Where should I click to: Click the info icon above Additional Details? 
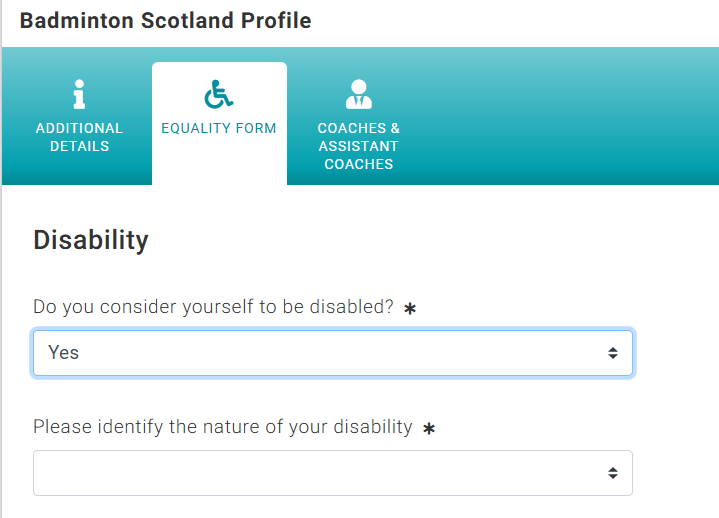(79, 94)
